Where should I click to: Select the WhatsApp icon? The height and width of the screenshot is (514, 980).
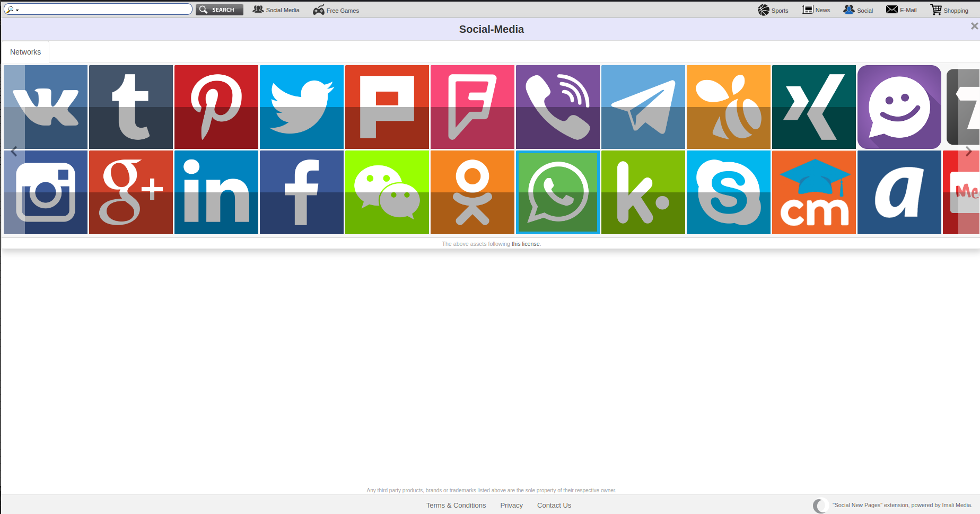tap(557, 192)
